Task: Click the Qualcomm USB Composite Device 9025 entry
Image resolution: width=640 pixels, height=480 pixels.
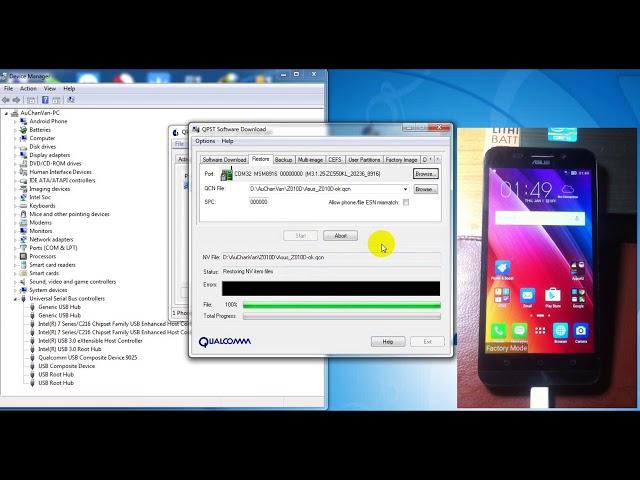Action: [x=88, y=357]
